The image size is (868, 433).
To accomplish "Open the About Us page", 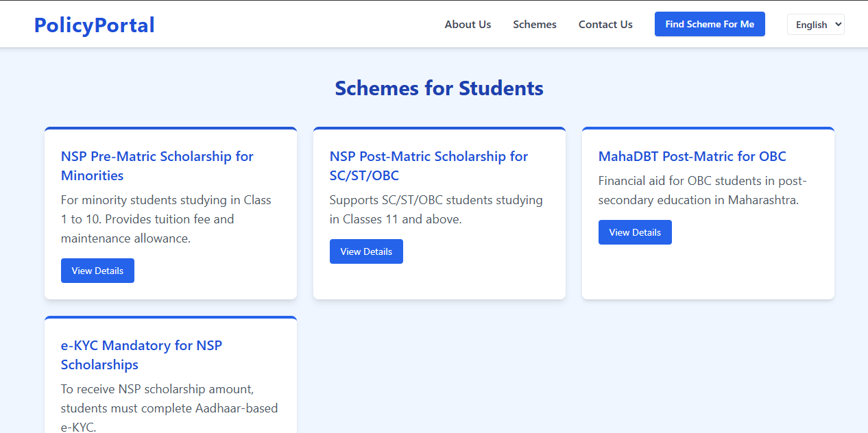I will point(468,25).
